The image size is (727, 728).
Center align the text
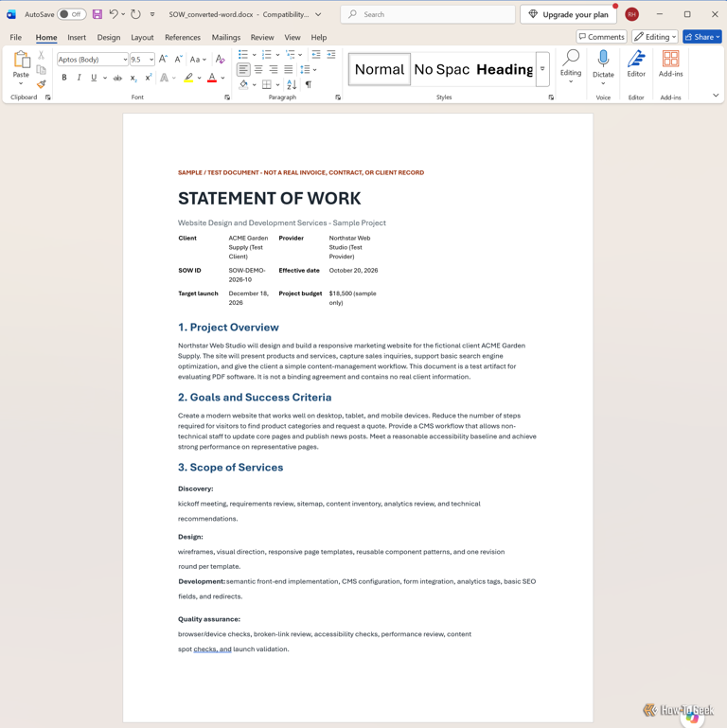(x=258, y=70)
